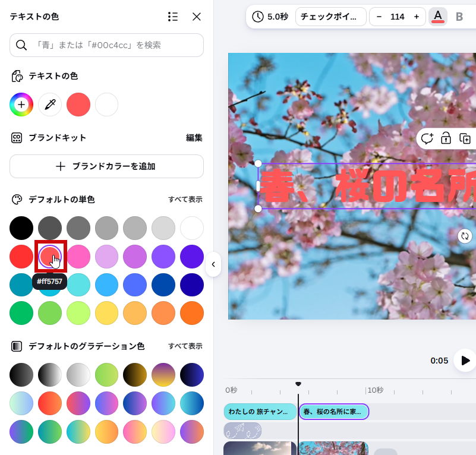The width and height of the screenshot is (476, 455).
Task: Select the わたしの 旅チャン... timeline clip
Action: tap(260, 412)
